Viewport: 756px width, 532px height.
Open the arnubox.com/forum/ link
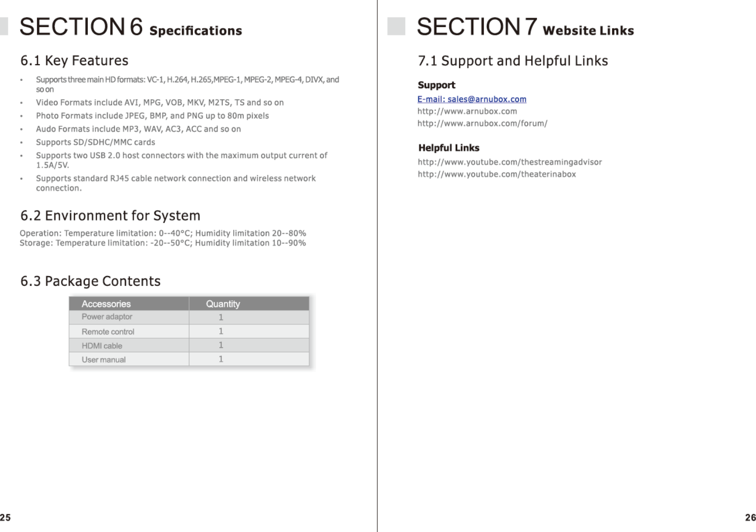pos(482,123)
